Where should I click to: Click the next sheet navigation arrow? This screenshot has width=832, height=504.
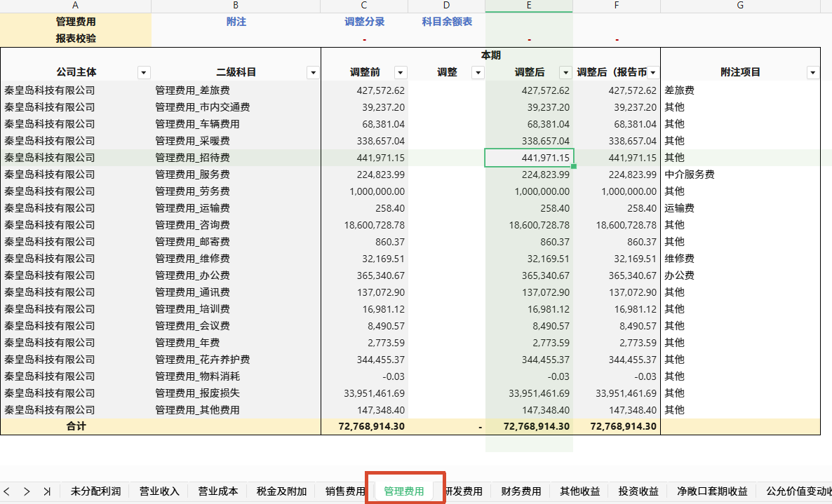point(27,491)
